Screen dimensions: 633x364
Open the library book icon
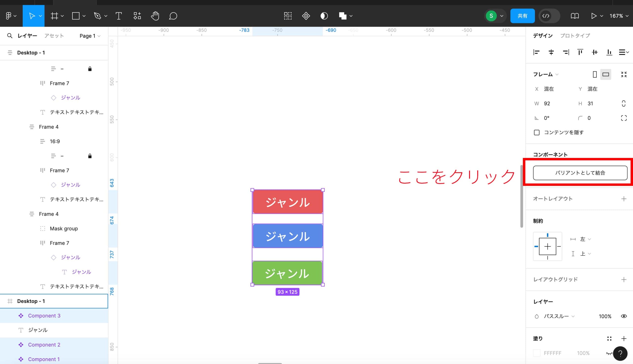tap(575, 16)
